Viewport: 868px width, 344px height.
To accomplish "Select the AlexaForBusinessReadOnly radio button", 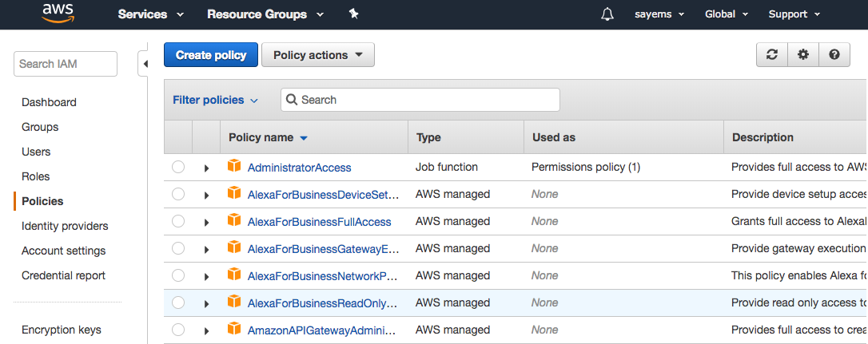I will tap(178, 302).
